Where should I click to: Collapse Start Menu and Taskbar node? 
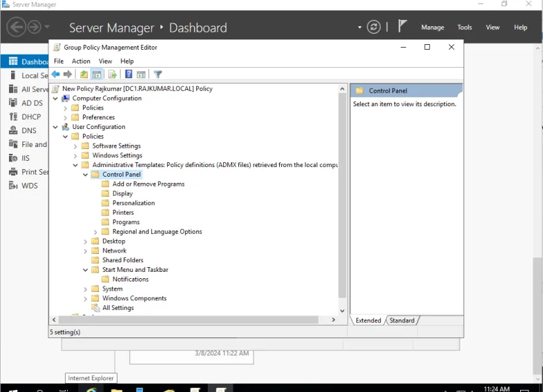[x=85, y=270]
